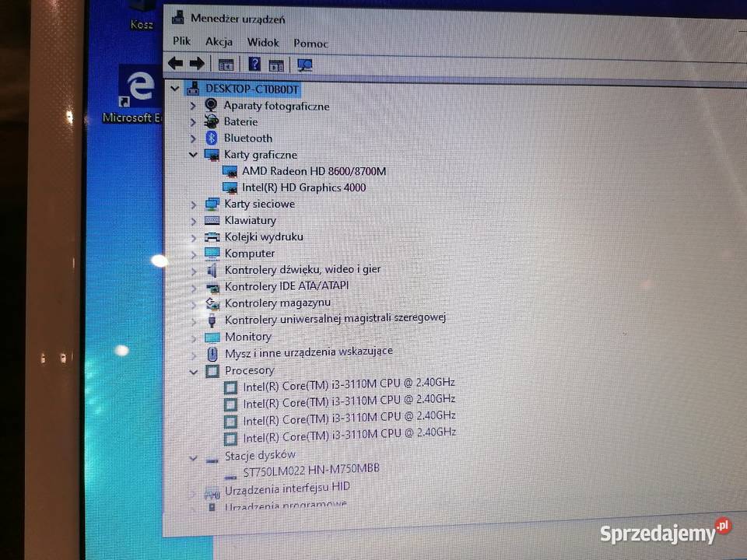
Task: Open the Widok menu
Action: click(x=263, y=42)
